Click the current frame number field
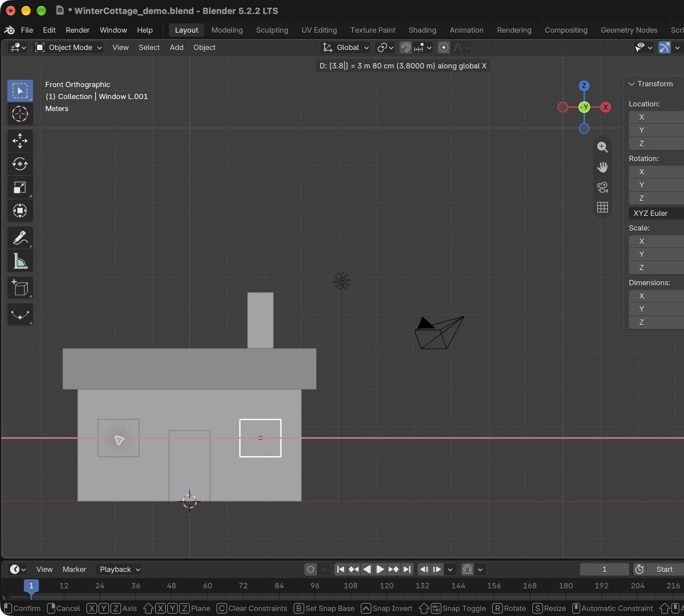This screenshot has width=684, height=616. (x=605, y=569)
